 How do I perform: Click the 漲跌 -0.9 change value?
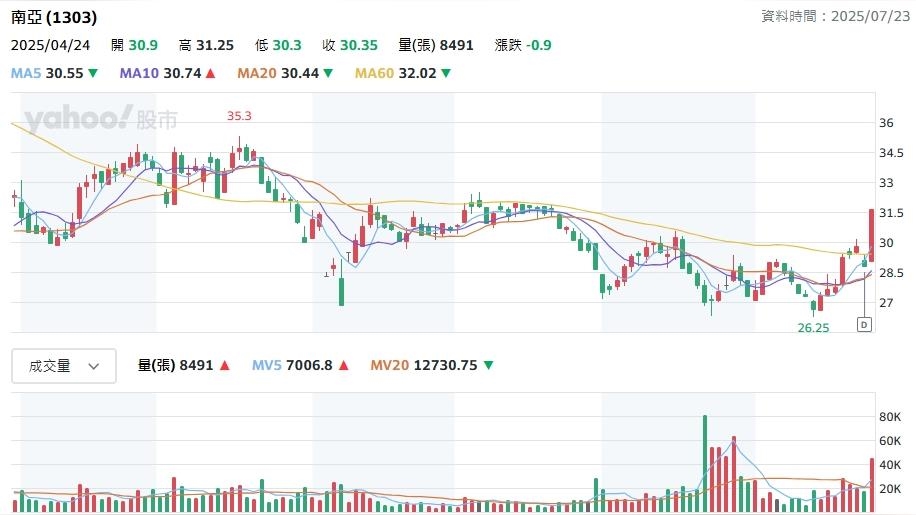click(523, 45)
